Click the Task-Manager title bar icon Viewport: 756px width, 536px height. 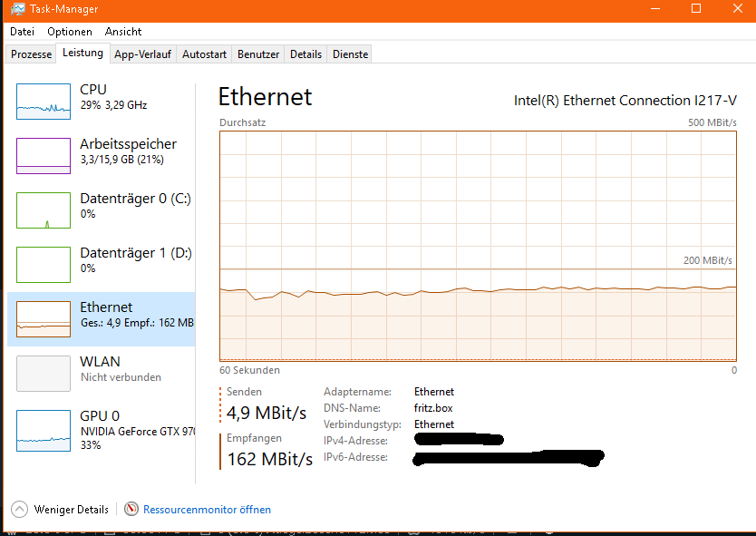coord(18,9)
